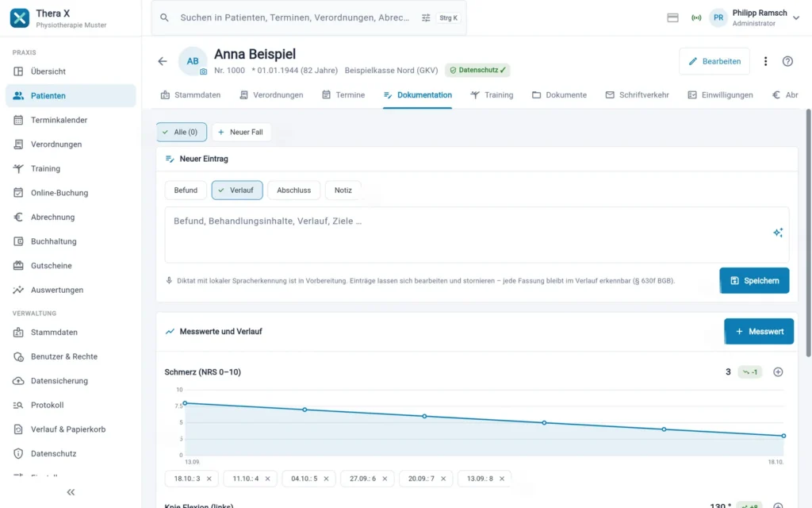Image resolution: width=812 pixels, height=508 pixels.
Task: Click into the documentation text area
Action: click(x=477, y=235)
